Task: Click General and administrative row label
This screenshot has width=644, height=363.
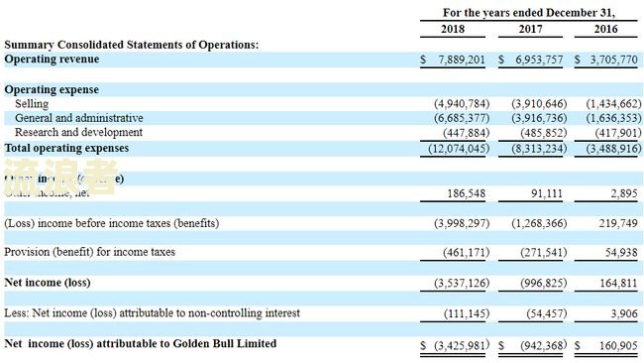Action: [x=79, y=118]
